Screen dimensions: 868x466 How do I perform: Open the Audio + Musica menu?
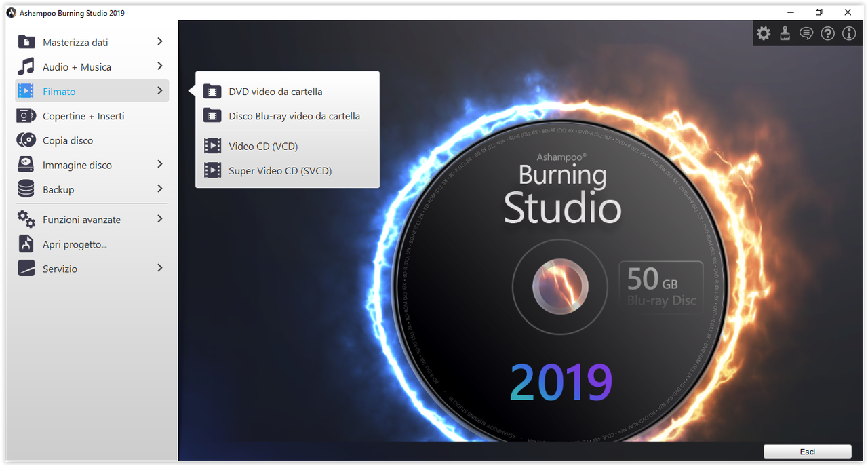(x=92, y=66)
